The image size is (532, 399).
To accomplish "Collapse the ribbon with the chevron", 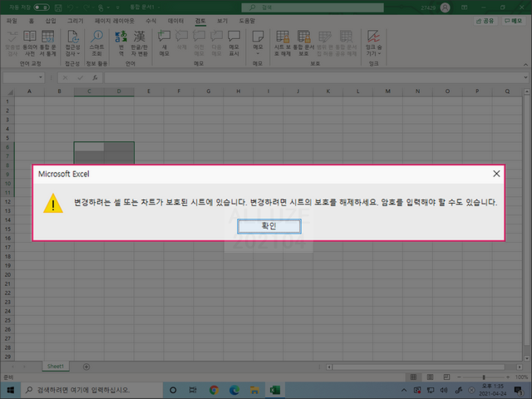I will tap(525, 64).
